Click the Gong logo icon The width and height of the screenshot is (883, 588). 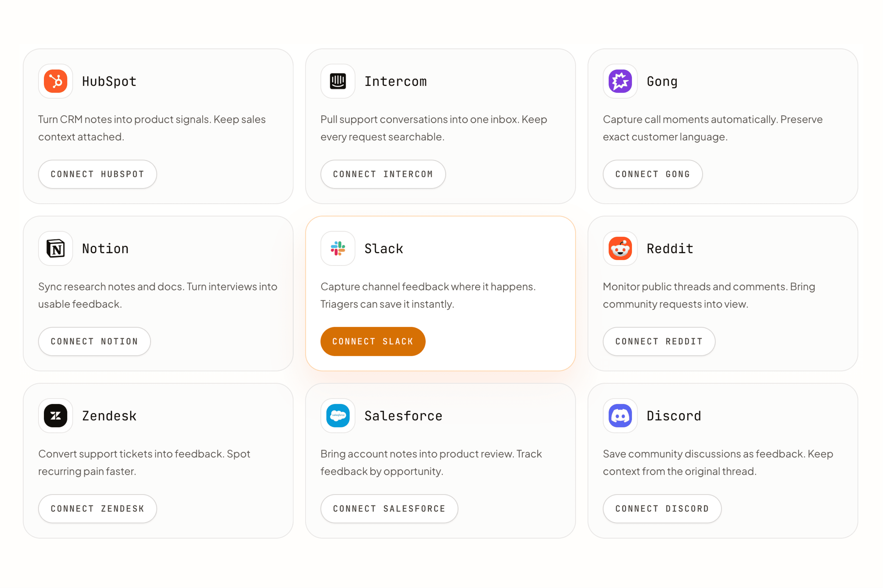pyautogui.click(x=620, y=81)
